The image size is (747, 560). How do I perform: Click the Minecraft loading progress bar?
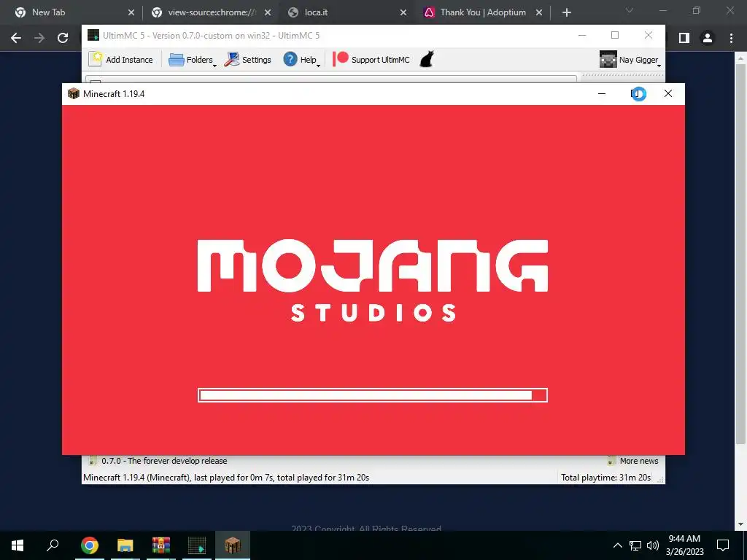(373, 395)
